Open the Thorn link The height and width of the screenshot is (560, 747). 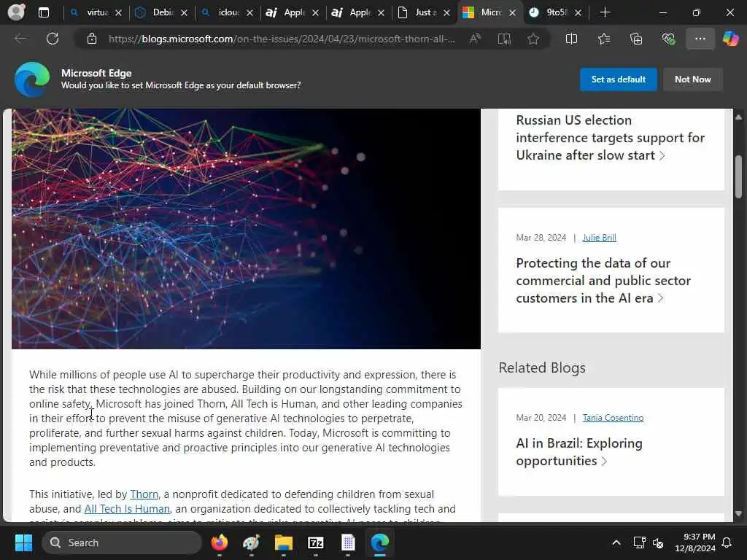coord(144,494)
